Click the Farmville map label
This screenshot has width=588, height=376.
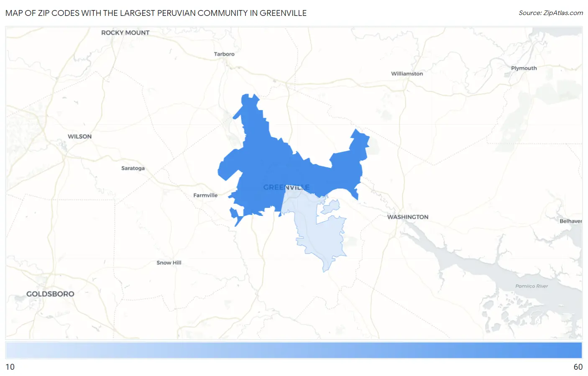coord(205,195)
